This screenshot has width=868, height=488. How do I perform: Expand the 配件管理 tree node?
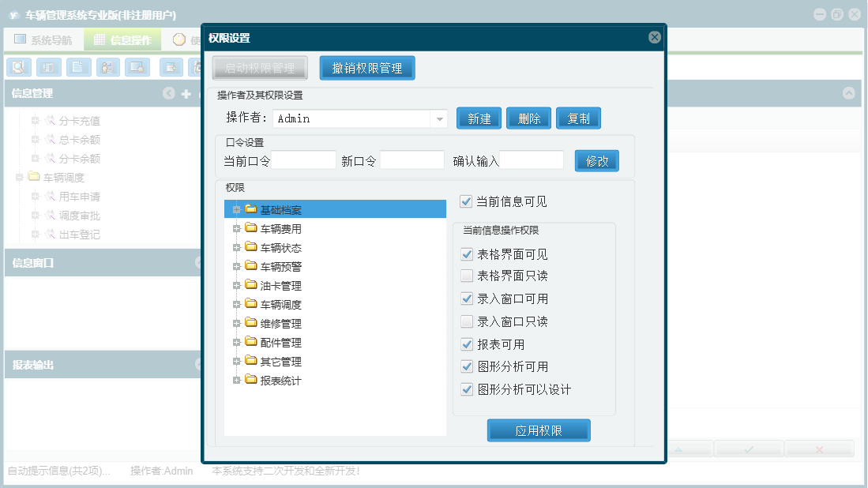pyautogui.click(x=236, y=343)
